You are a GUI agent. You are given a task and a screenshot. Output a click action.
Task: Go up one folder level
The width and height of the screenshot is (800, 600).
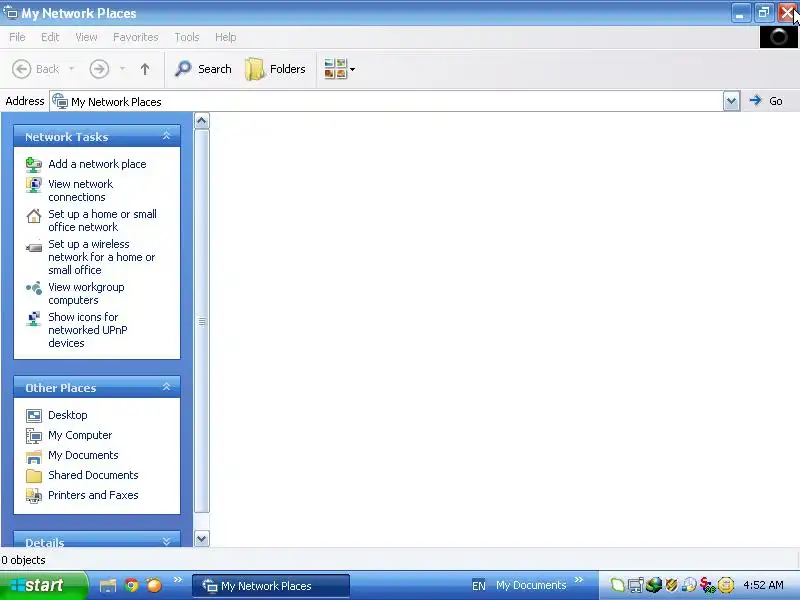(x=145, y=69)
